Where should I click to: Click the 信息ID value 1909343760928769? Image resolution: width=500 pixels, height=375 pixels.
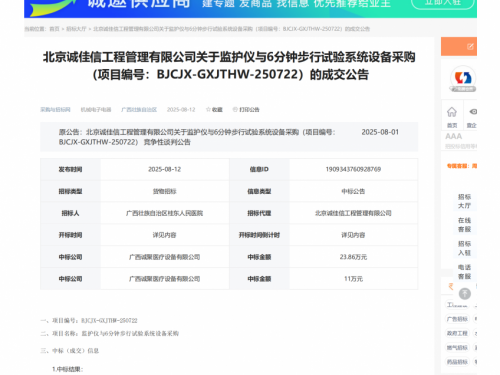353,169
